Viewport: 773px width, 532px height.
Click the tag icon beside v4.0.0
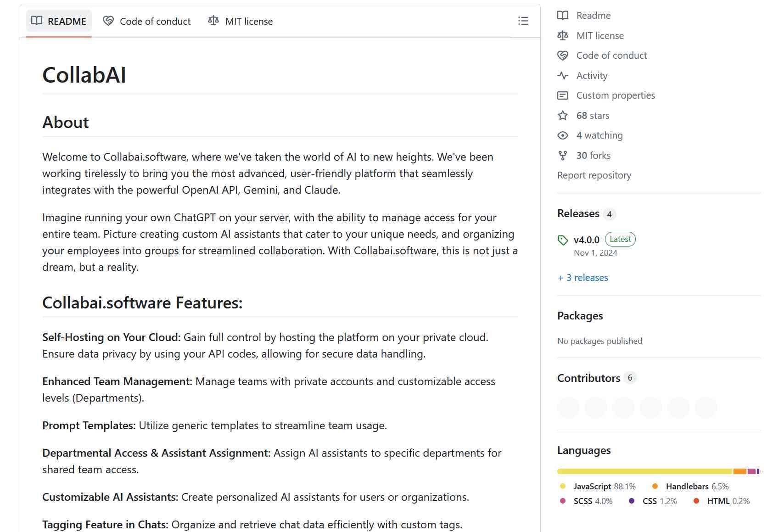click(563, 240)
